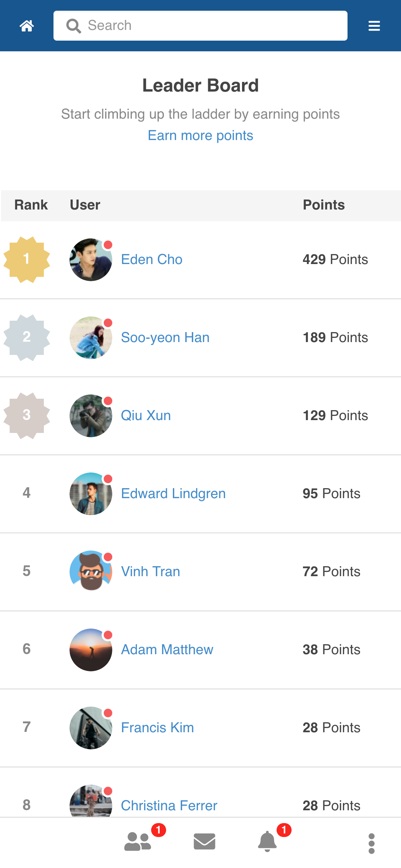Viewport: 401px width, 868px height.
Task: Open Adam Matthew's profile
Action: tap(167, 650)
